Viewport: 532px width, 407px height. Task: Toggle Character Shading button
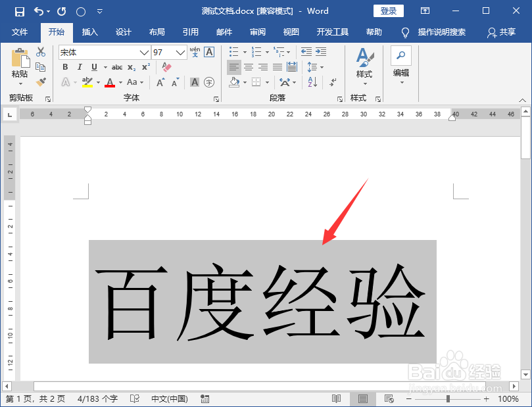[195, 82]
